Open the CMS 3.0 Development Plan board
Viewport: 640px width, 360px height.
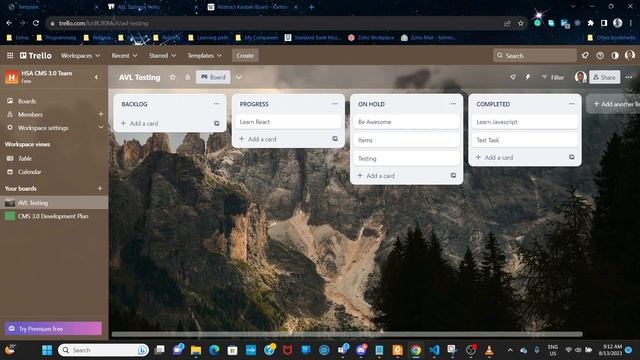[x=54, y=216]
